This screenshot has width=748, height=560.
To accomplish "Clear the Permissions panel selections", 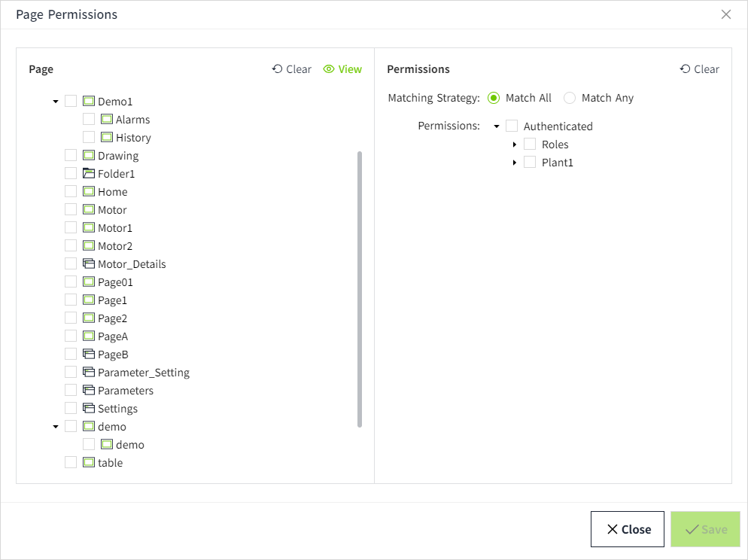I will click(699, 69).
